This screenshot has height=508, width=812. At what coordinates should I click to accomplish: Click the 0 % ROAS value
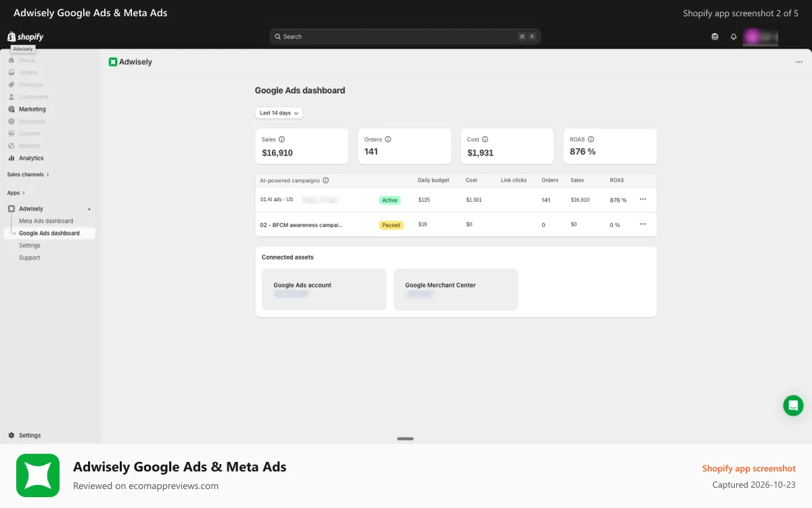coord(615,225)
